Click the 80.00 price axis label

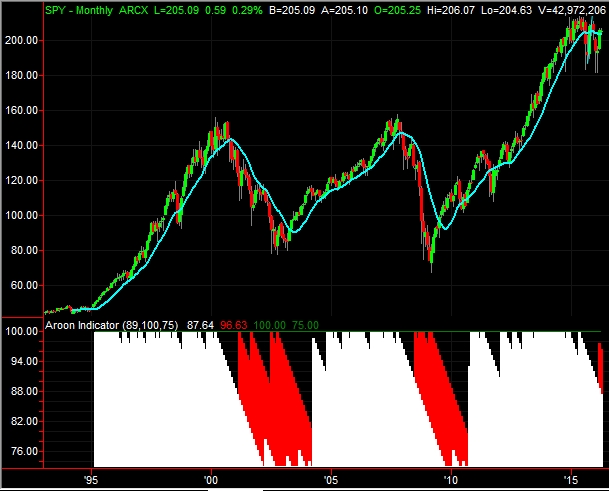[24, 250]
